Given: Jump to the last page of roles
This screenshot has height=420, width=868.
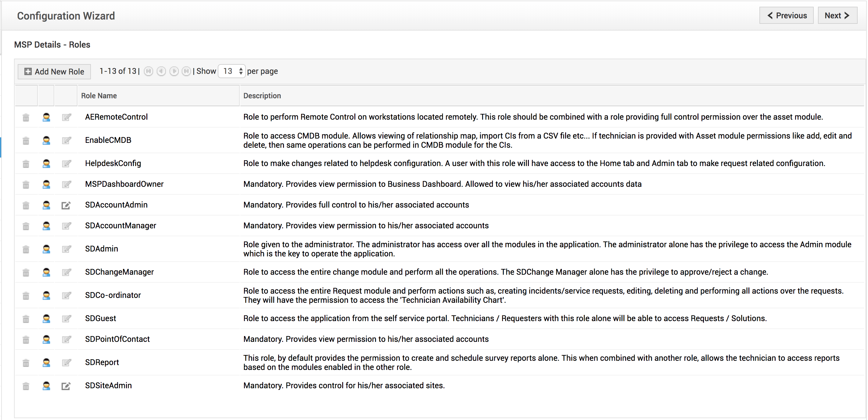Looking at the screenshot, I should point(186,71).
